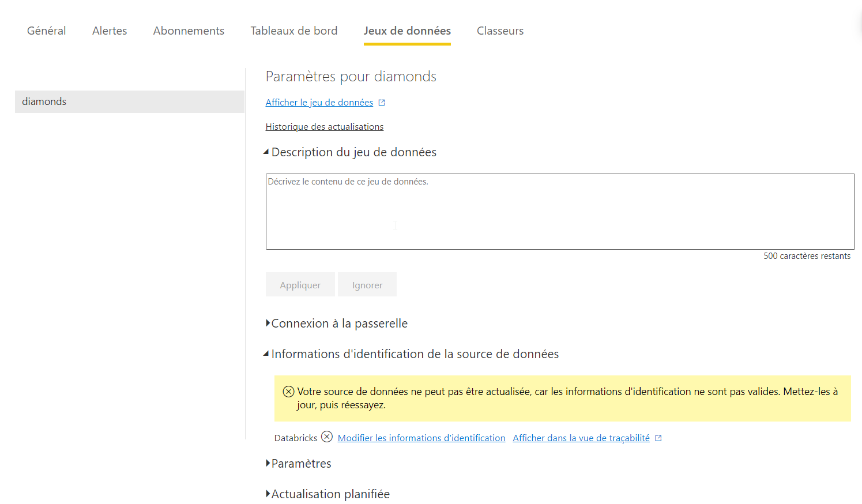The image size is (862, 504).
Task: Switch to the "Abonnements" tab
Action: (x=189, y=31)
